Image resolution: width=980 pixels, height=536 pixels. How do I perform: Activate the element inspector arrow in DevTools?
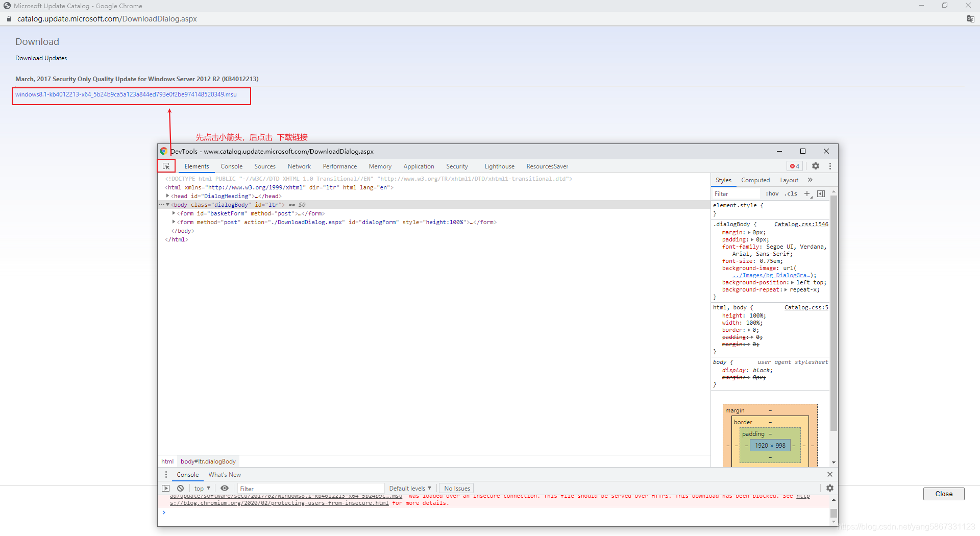click(x=166, y=166)
